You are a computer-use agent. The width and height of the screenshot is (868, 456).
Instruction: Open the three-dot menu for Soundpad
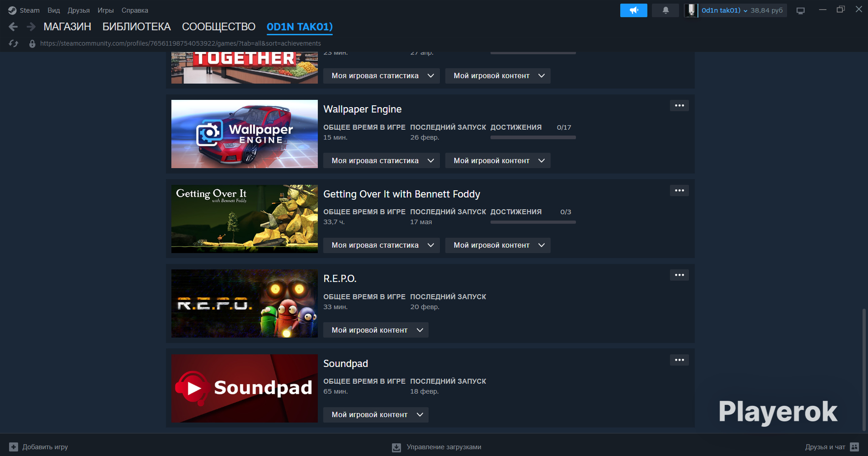tap(679, 360)
